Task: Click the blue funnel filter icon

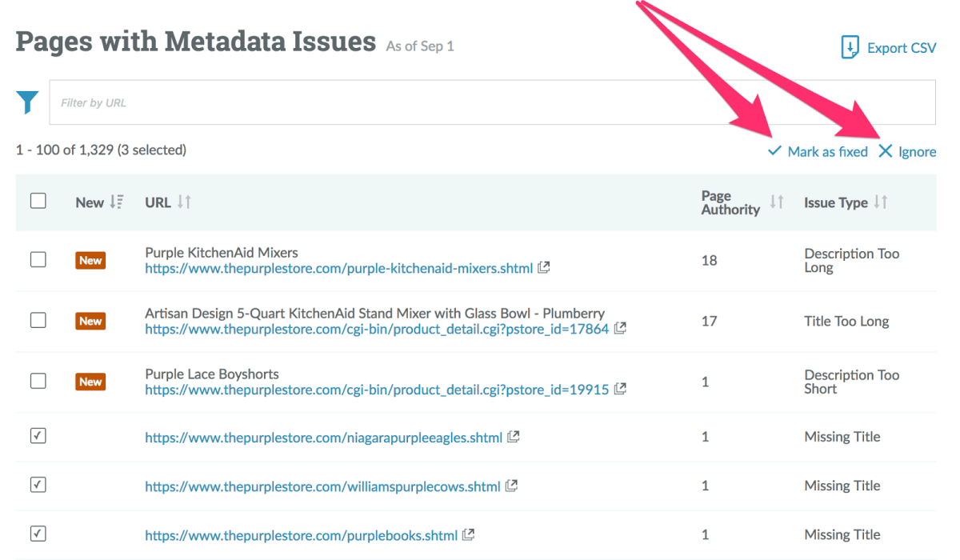Action: coord(28,102)
